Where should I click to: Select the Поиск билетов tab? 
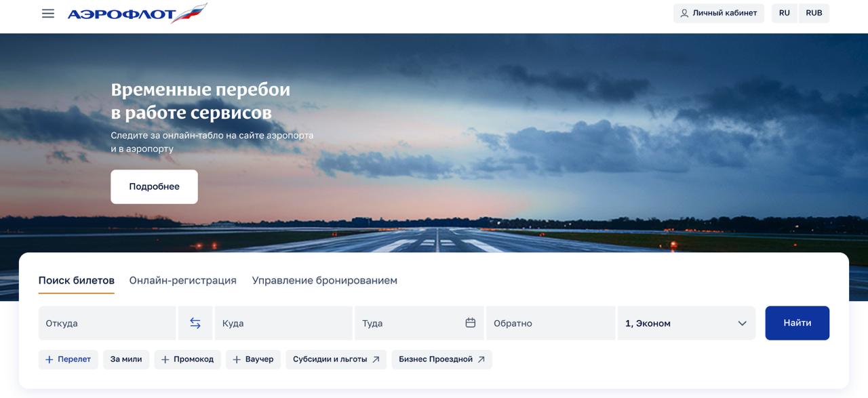pyautogui.click(x=76, y=281)
